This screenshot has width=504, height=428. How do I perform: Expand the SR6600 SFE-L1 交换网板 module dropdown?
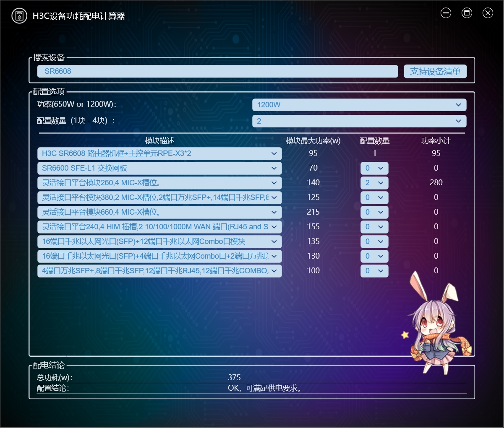point(159,168)
